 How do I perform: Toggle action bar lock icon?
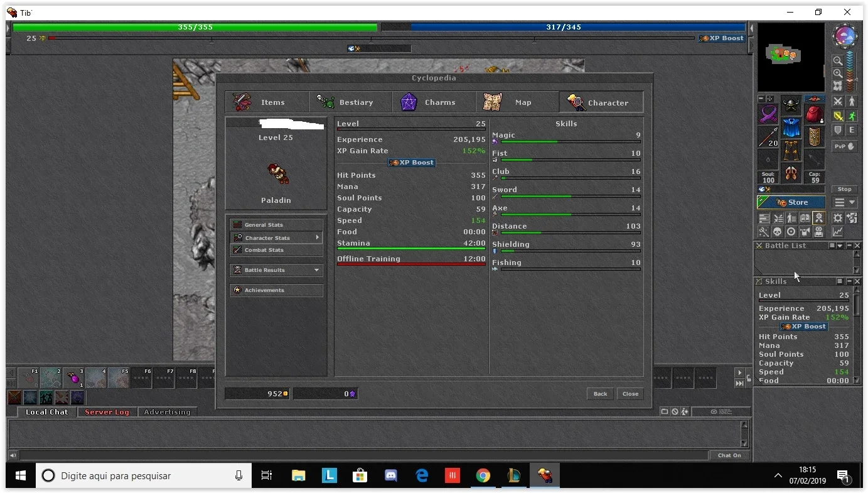[749, 378]
